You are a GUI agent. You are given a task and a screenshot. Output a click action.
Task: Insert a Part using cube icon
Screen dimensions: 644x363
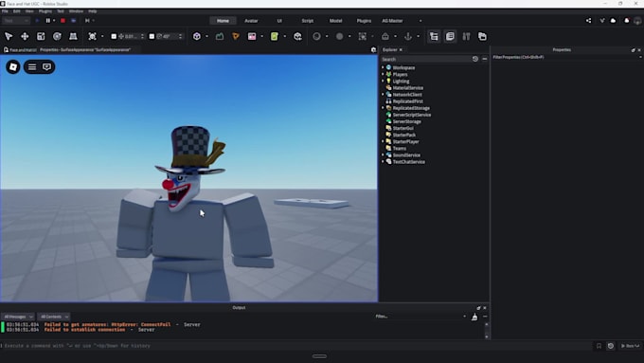tap(197, 37)
